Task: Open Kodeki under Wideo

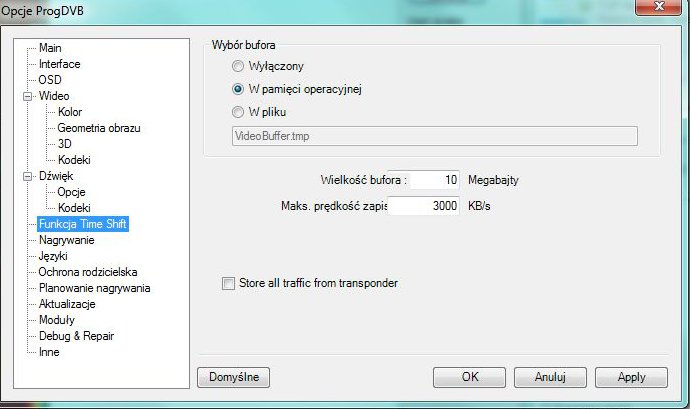Action: 74,160
